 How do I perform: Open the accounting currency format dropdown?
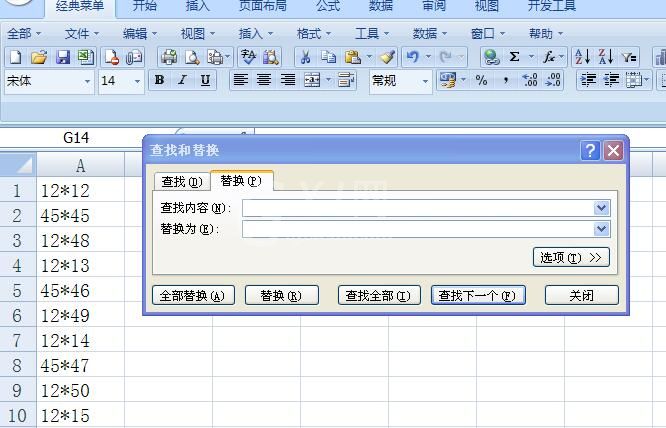[463, 80]
